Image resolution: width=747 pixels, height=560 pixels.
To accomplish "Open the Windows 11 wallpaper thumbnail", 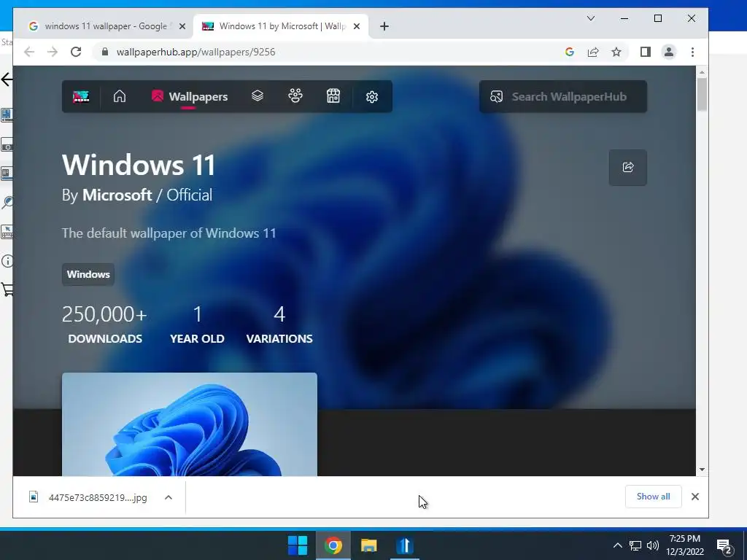I will pyautogui.click(x=190, y=424).
